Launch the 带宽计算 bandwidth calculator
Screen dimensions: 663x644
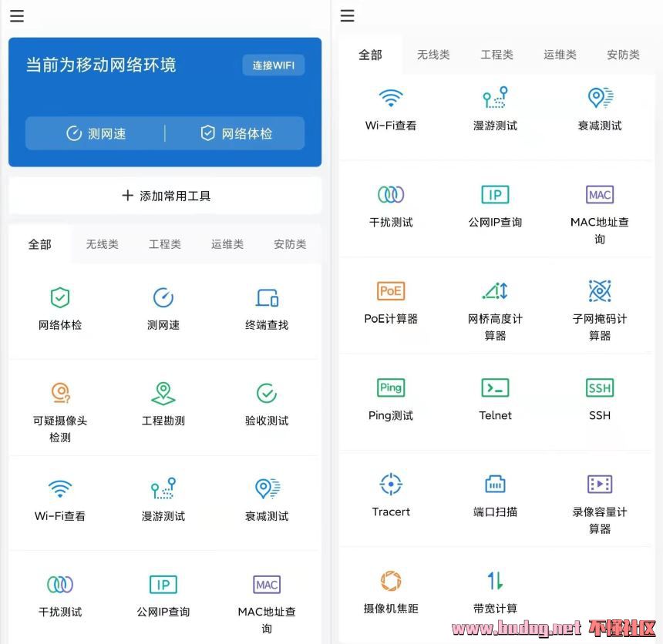pyautogui.click(x=495, y=592)
